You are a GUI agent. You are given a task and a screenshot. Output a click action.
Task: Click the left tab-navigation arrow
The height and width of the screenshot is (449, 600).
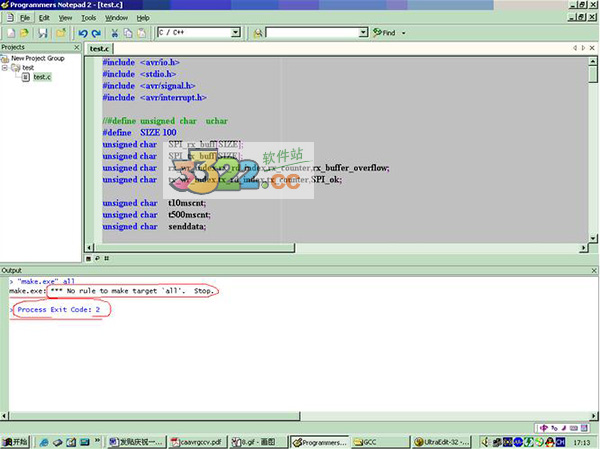[575, 48]
